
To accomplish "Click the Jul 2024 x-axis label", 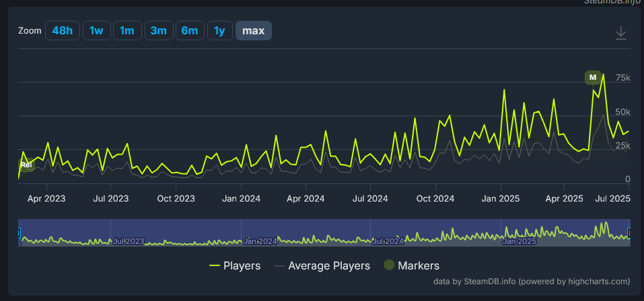I will tap(371, 198).
